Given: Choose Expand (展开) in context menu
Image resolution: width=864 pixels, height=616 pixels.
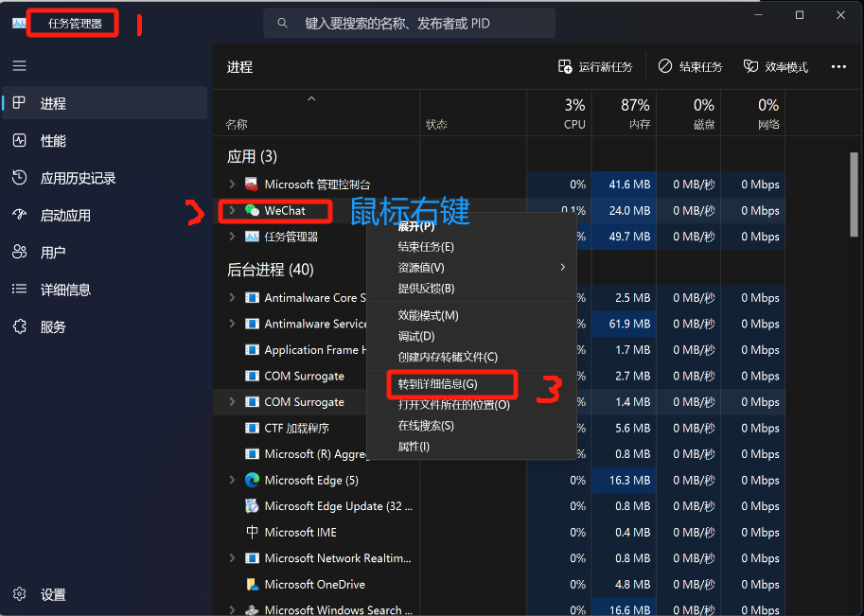Looking at the screenshot, I should click(471, 226).
